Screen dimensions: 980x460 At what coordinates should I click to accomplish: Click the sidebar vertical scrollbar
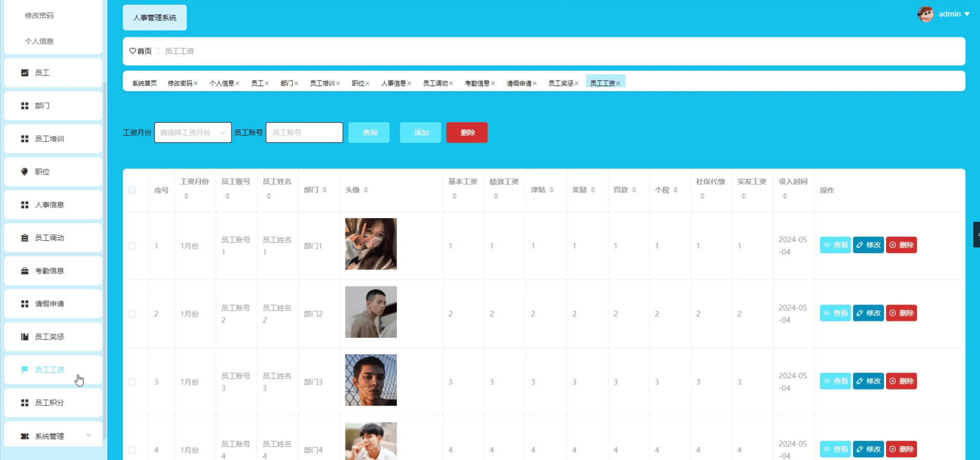point(105,259)
